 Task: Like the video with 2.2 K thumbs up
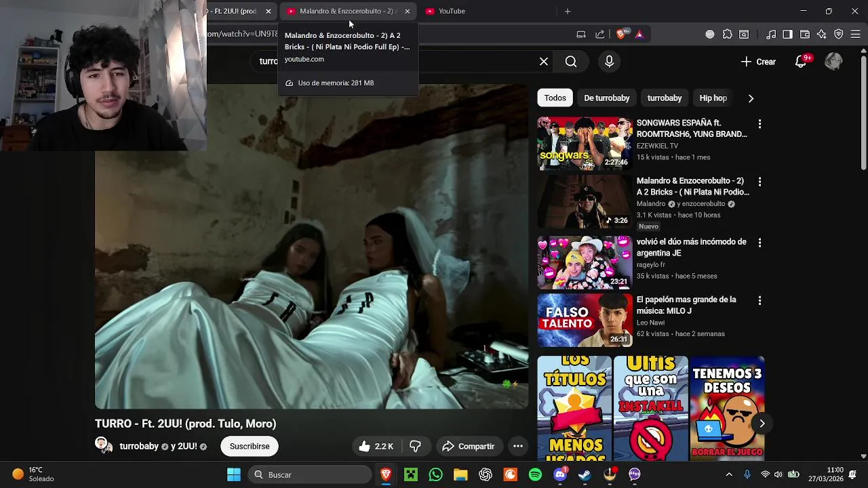pos(376,446)
